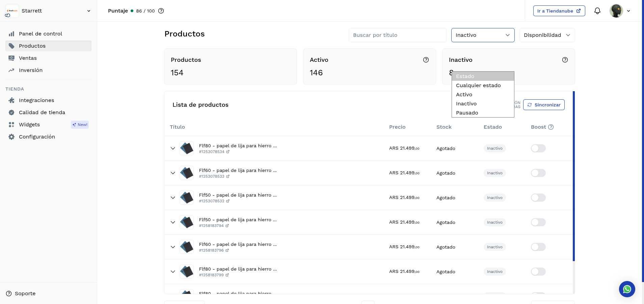Click the Boost column help icon
Viewport: 644px width, 304px height.
coord(551,127)
